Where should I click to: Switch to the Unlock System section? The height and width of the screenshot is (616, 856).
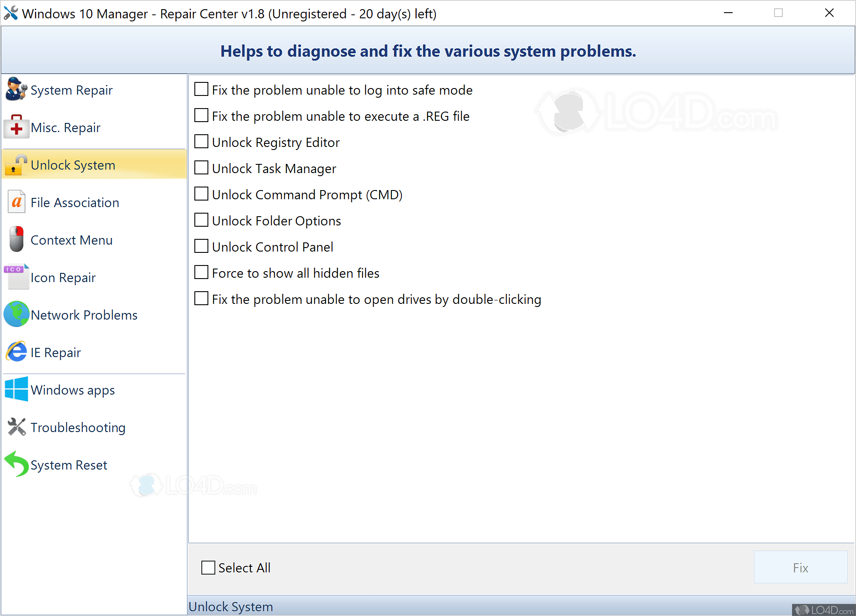coord(73,165)
